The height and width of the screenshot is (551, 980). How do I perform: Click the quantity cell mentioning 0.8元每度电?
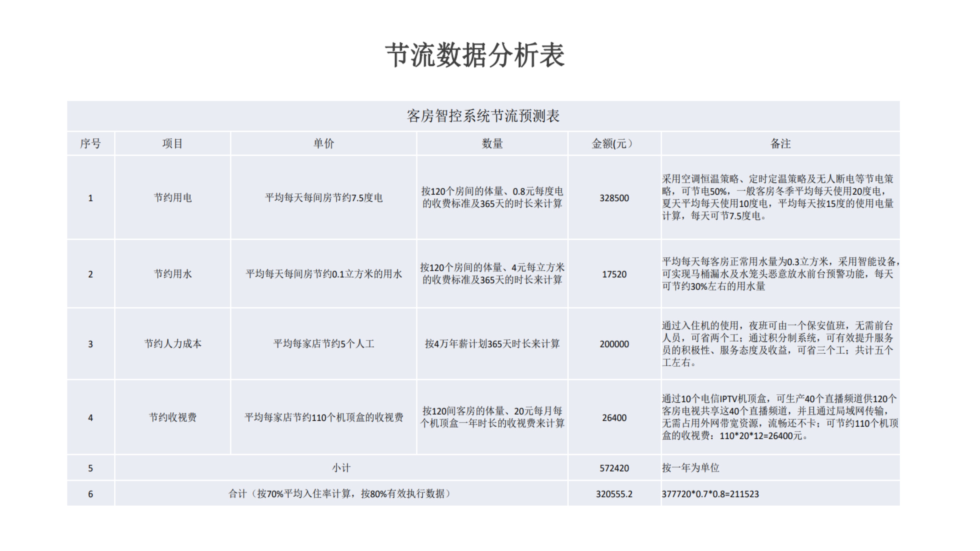coord(492,197)
